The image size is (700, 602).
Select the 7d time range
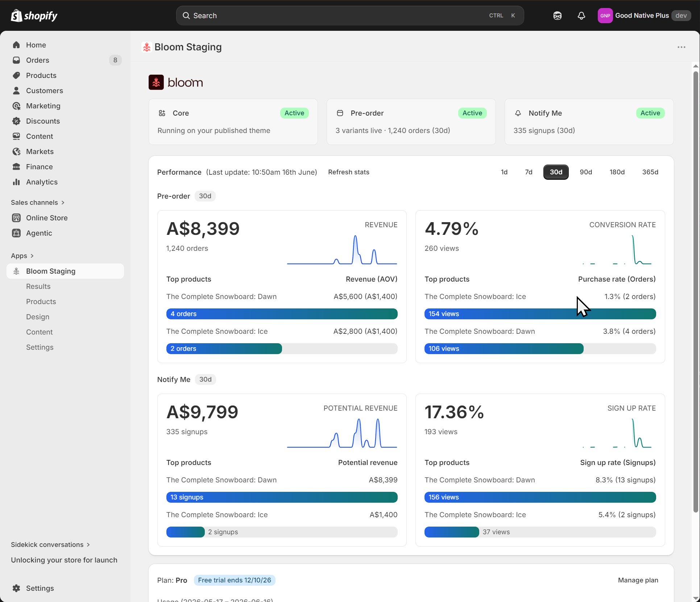(529, 172)
